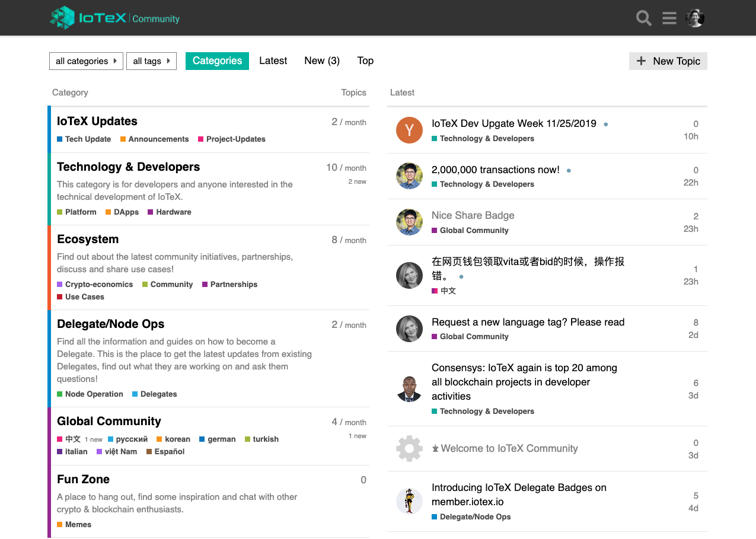Open the all categories dropdown
Viewport: 756px width, 539px height.
coord(86,61)
